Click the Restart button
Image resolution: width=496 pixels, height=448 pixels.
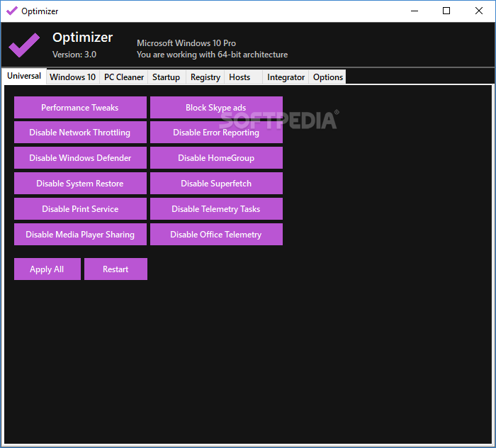(x=115, y=269)
